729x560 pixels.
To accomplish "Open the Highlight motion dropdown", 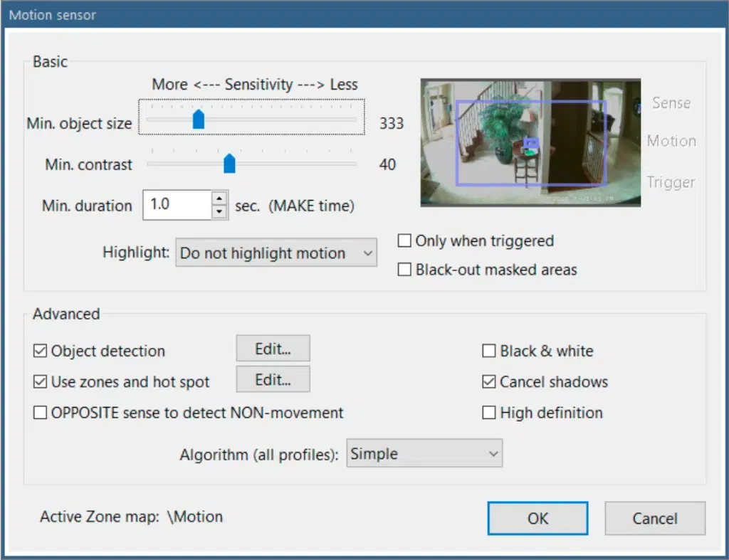I will (x=276, y=253).
